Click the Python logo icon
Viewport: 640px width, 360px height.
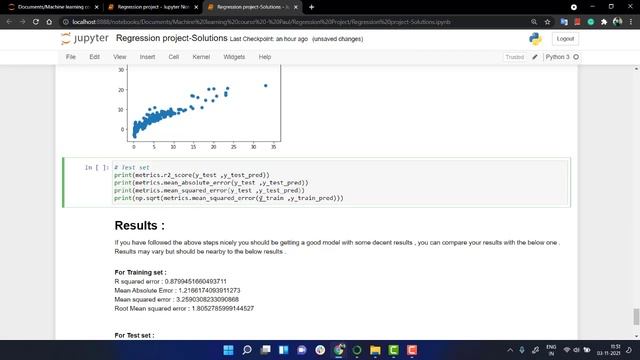pyautogui.click(x=535, y=39)
